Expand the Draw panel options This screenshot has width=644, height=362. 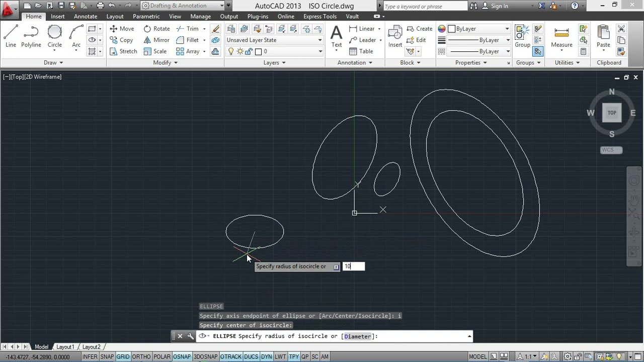coord(53,63)
